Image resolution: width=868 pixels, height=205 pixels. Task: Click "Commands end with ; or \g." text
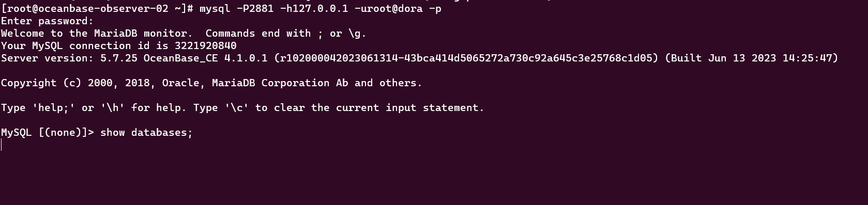click(x=286, y=34)
